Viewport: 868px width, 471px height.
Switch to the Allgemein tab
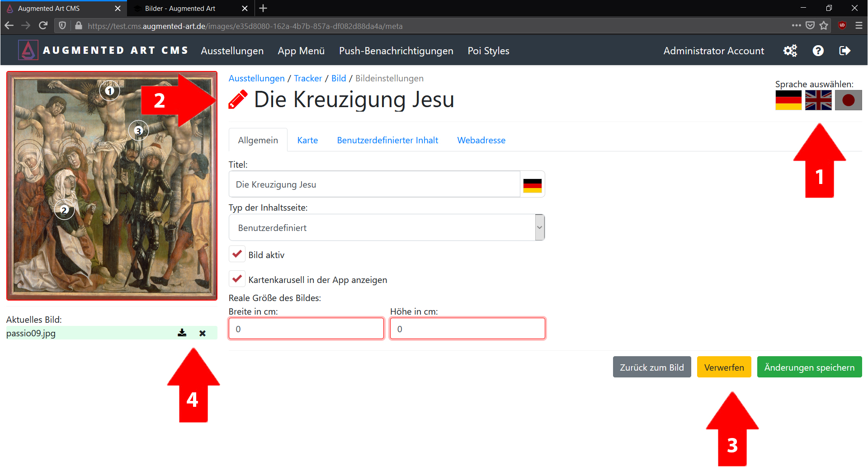coord(258,140)
